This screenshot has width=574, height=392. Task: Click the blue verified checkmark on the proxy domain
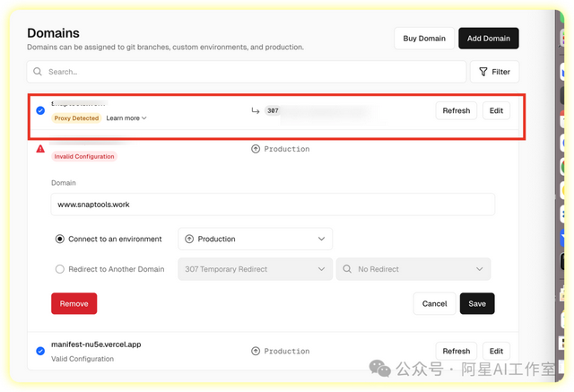click(x=40, y=110)
